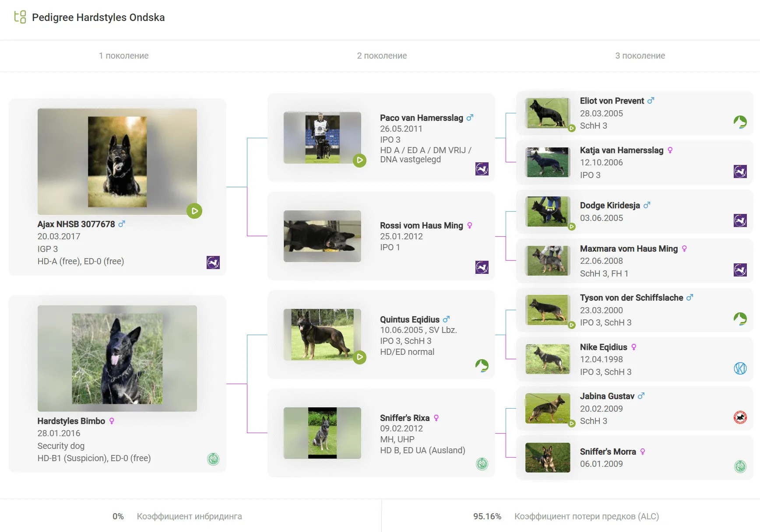Play the video on Ajax NHSB photo
760x532 pixels.
pyautogui.click(x=194, y=211)
